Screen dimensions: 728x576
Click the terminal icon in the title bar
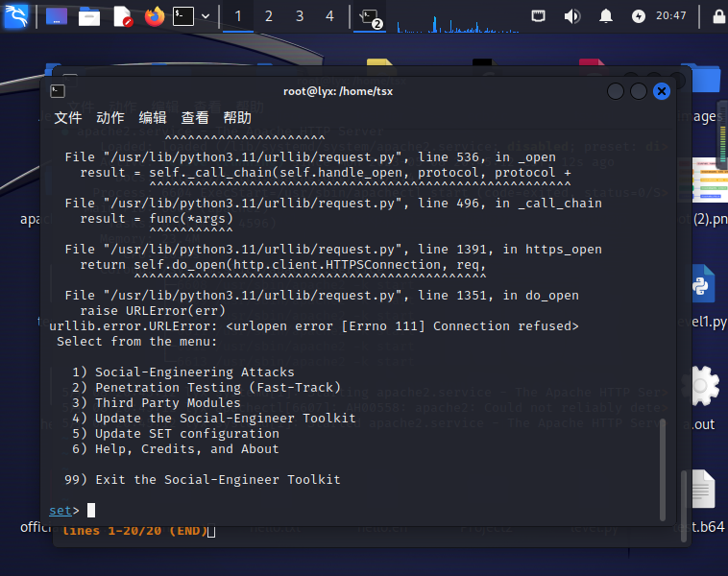point(58,91)
